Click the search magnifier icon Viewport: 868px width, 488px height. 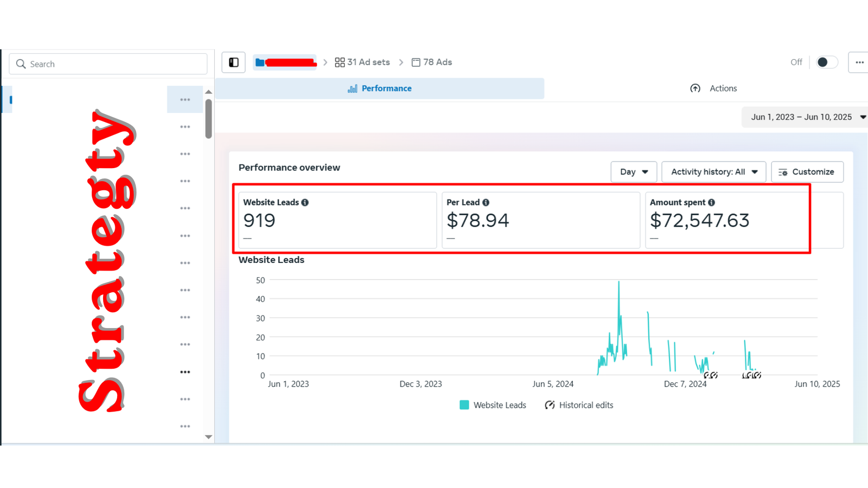(x=21, y=64)
